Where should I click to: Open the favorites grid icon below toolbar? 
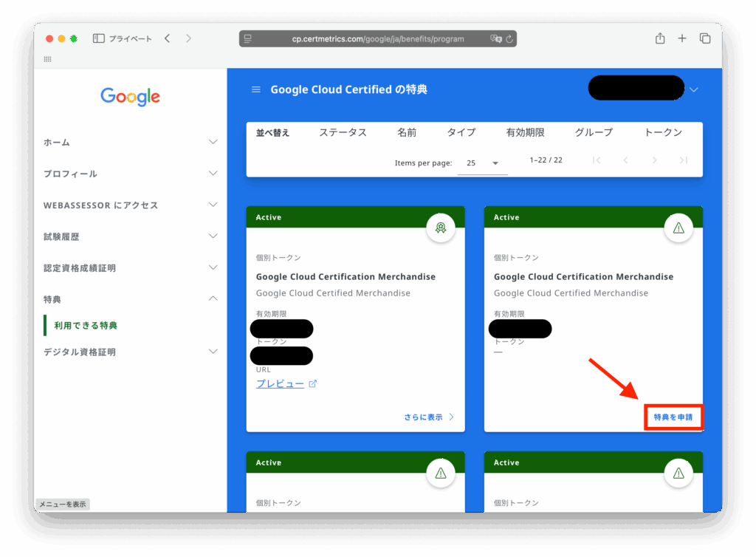47,59
